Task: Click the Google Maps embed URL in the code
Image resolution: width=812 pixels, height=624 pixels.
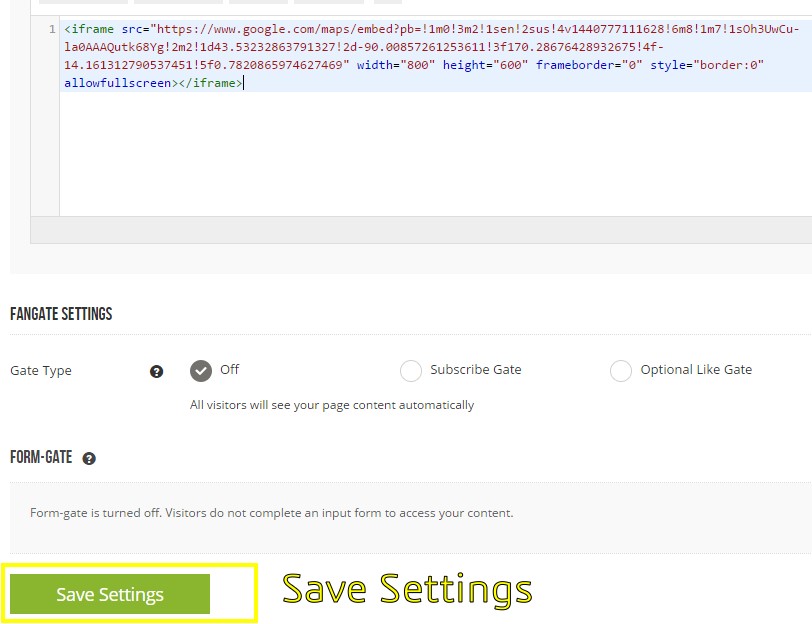Action: coord(431,47)
